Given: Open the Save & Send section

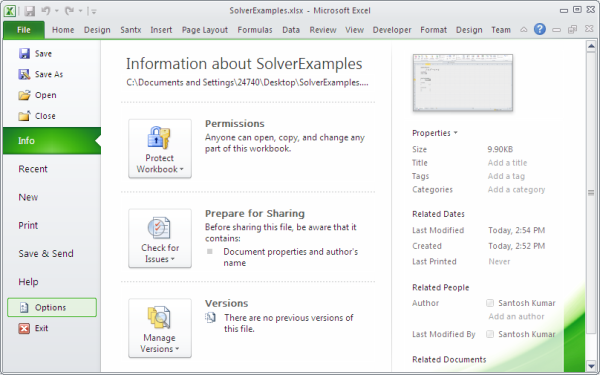Looking at the screenshot, I should coord(46,253).
